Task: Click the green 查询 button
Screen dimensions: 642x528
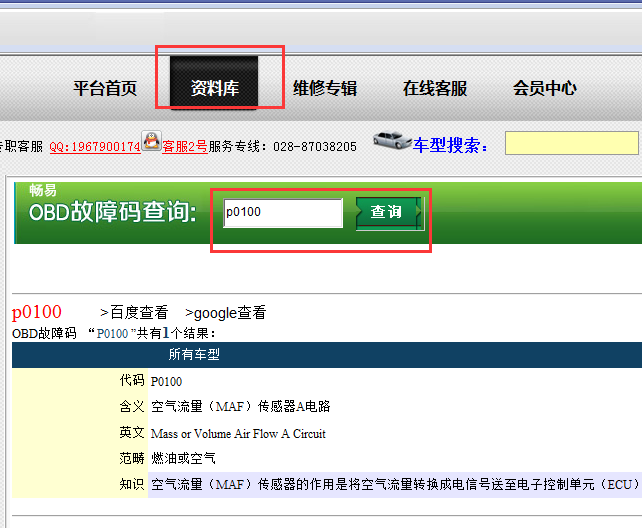Action: pos(389,213)
